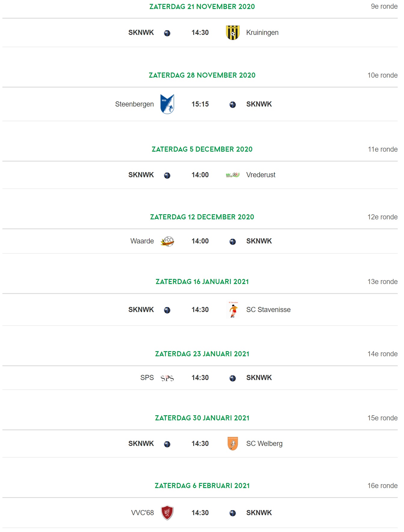Click the 14:00 time for Waarde match
This screenshot has width=404, height=532.
[x=200, y=241]
